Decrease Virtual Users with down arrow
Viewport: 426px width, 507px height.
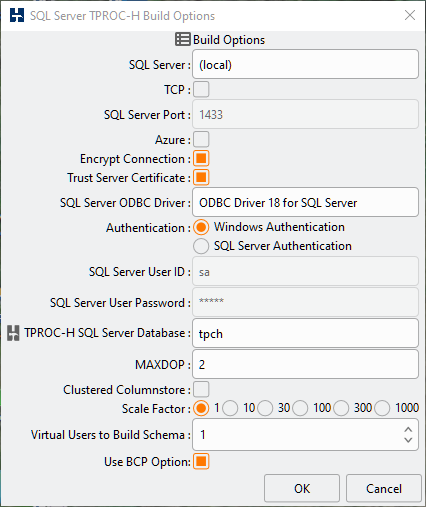coord(408,440)
